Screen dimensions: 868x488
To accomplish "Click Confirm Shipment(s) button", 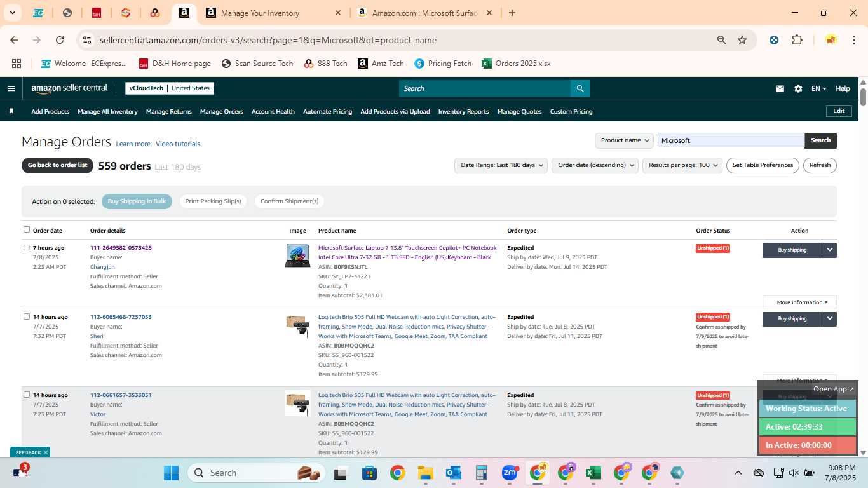I will coord(289,201).
